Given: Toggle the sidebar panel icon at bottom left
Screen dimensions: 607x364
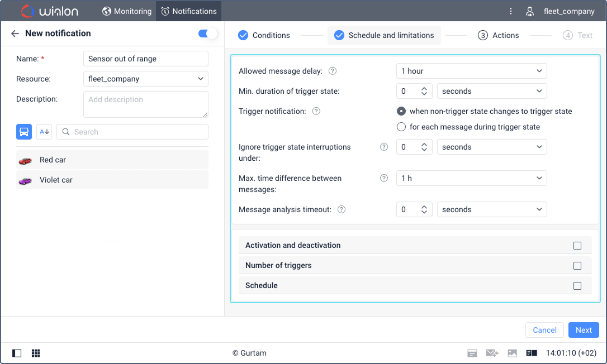Looking at the screenshot, I should coord(17,353).
